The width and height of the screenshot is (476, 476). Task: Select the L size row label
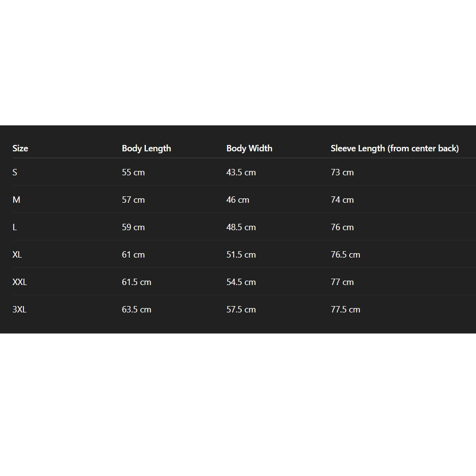15,227
